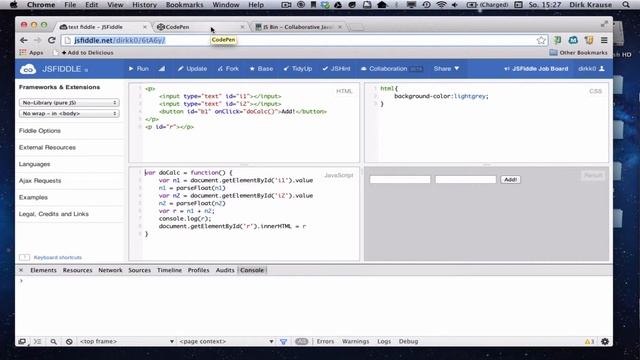The height and width of the screenshot is (360, 640).
Task: Click the TidyUp button
Action: (298, 69)
